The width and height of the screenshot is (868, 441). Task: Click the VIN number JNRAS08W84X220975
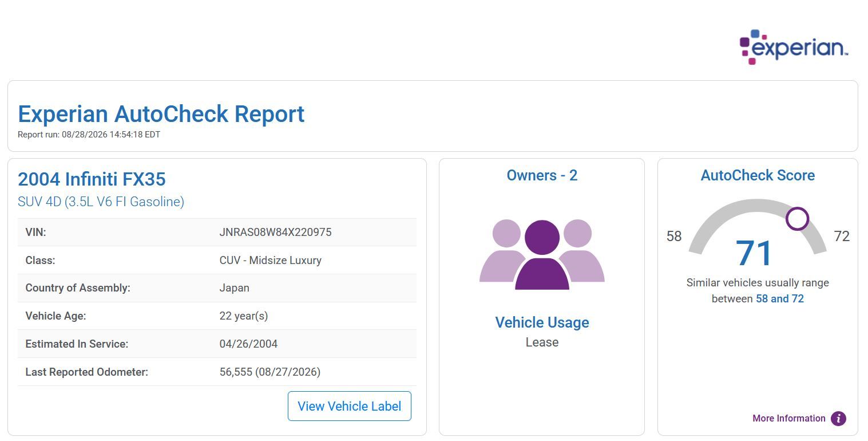[275, 233]
